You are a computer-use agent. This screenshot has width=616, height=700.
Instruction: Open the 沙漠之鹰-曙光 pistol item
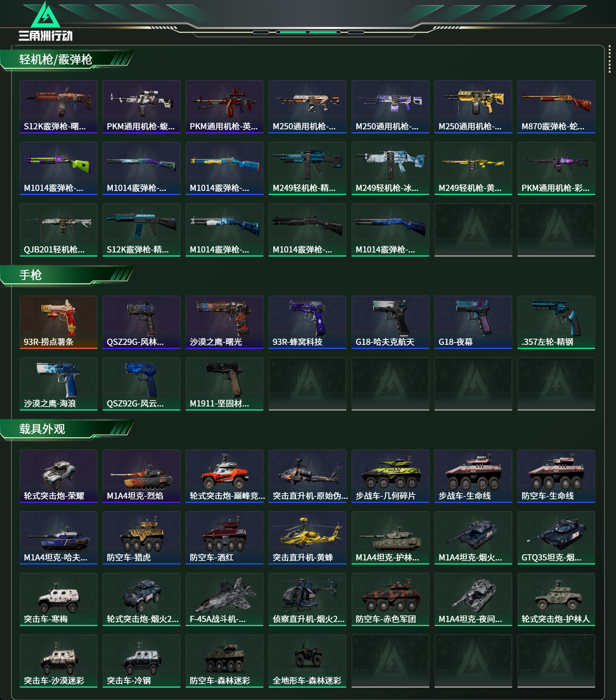225,322
